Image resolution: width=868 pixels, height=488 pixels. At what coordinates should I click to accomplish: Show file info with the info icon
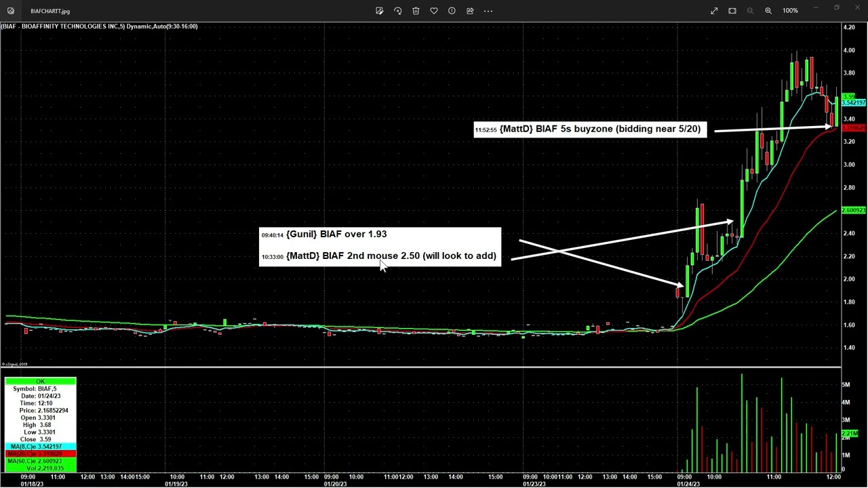pyautogui.click(x=452, y=11)
